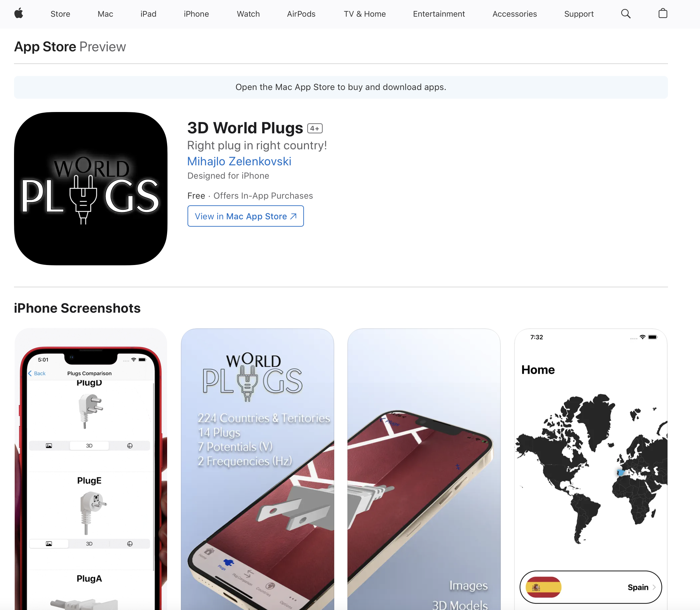Open the Mac menu item

coord(105,14)
